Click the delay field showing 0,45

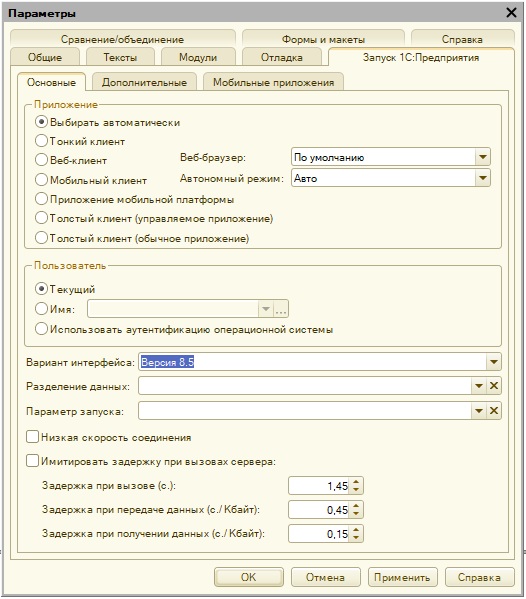[x=320, y=510]
